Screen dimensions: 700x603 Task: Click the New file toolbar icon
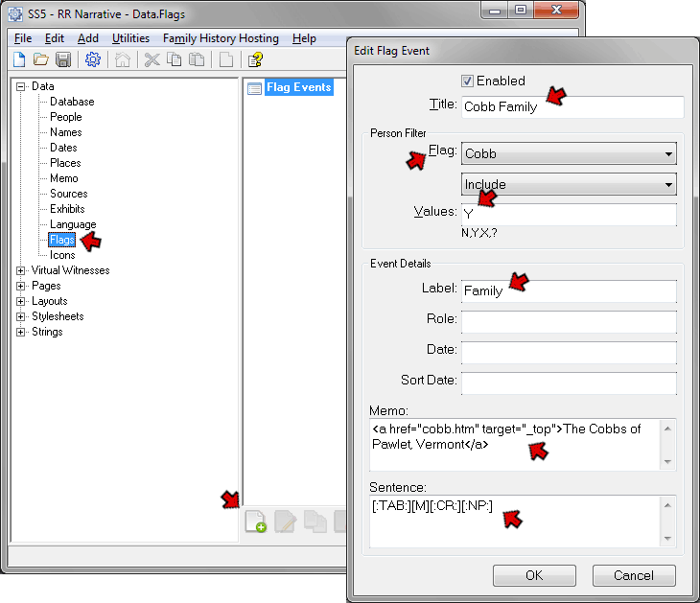pyautogui.click(x=19, y=59)
